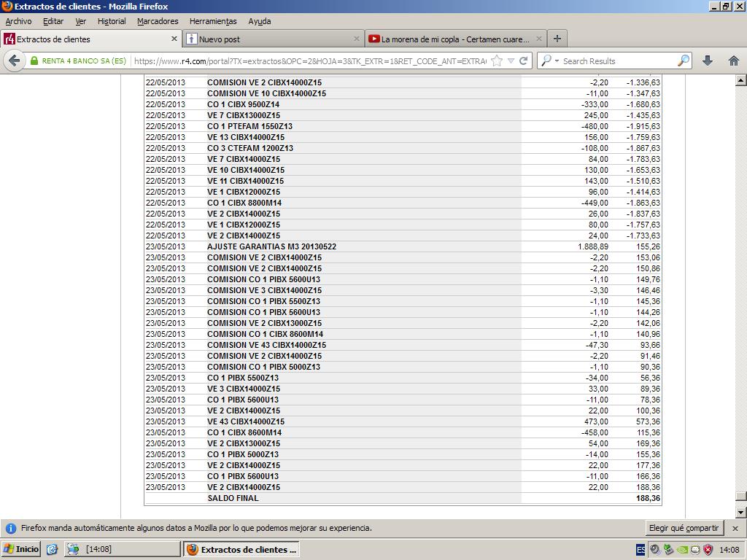Click the info icon in notification bar
This screenshot has height=560, width=747.
pyautogui.click(x=11, y=529)
